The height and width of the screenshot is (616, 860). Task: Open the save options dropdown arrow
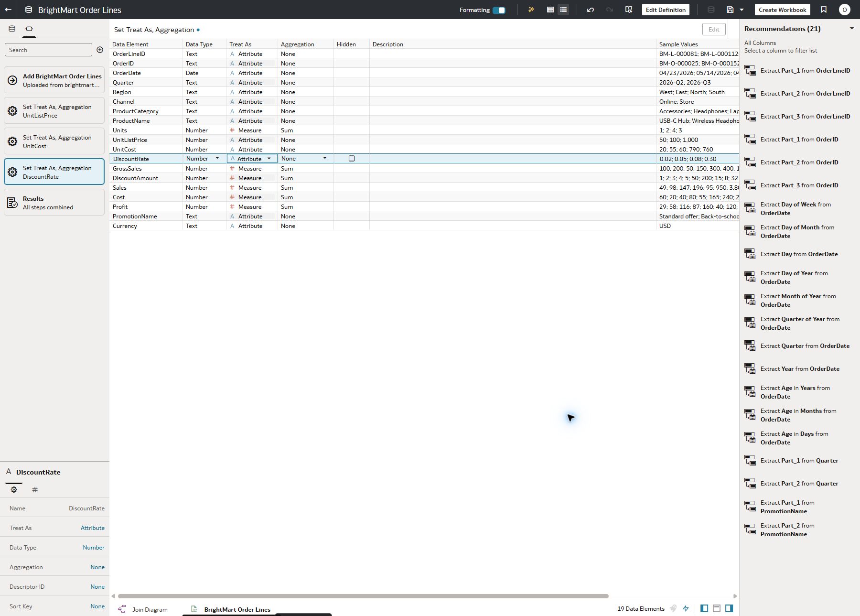coord(742,10)
